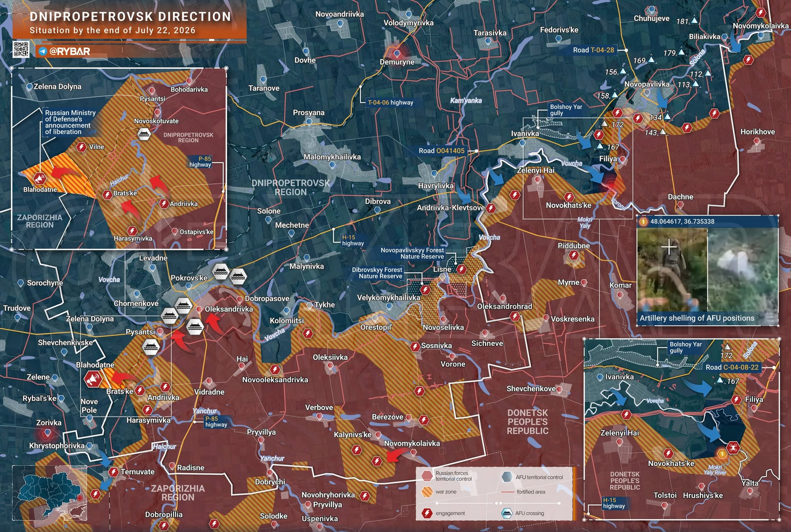Click the Russian forces territorial control swatch
The width and height of the screenshot is (791, 532).
(427, 476)
